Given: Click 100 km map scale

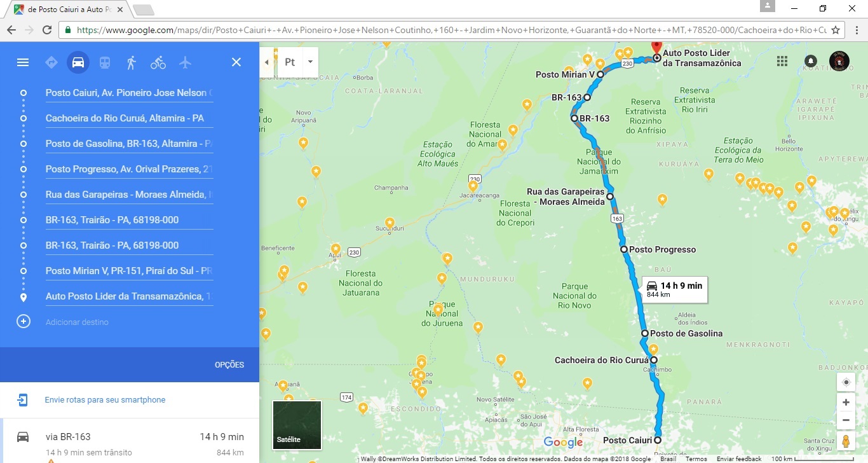Looking at the screenshot, I should coord(811,459).
